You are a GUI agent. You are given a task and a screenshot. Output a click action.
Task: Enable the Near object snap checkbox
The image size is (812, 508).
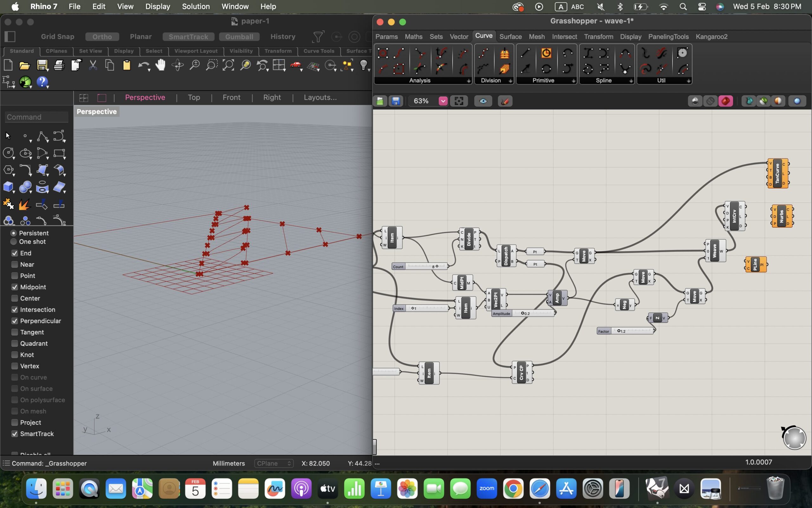pyautogui.click(x=14, y=264)
